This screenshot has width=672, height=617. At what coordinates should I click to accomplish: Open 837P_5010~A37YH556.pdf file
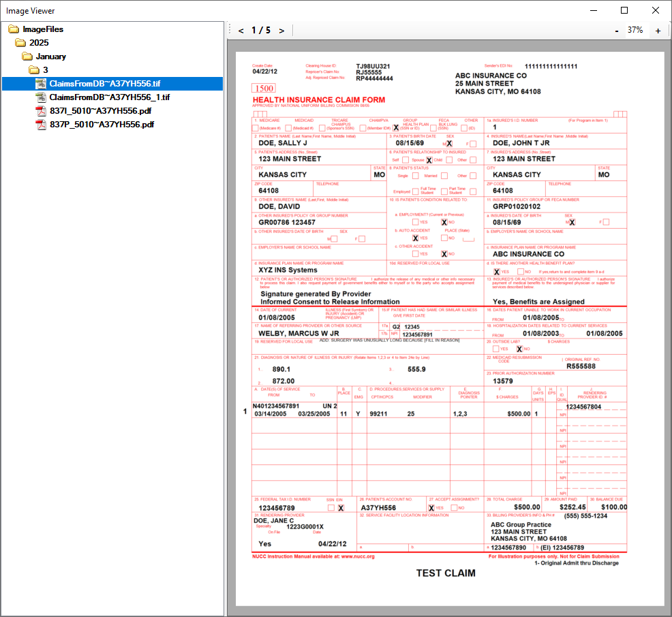click(x=102, y=125)
